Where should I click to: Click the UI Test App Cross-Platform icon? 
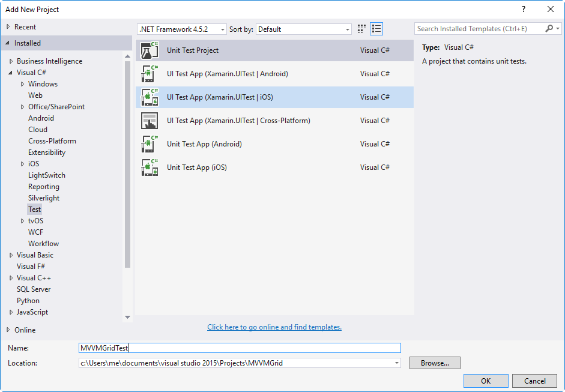pyautogui.click(x=150, y=121)
